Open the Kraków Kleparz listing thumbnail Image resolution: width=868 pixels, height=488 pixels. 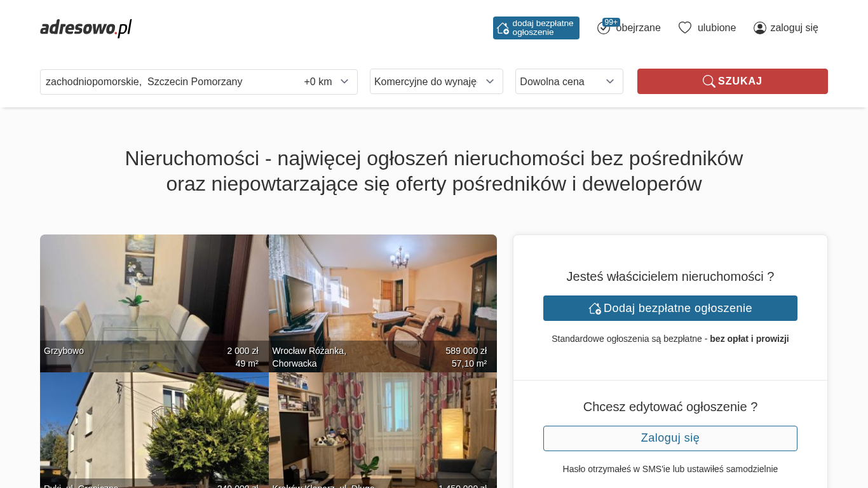[x=383, y=430]
